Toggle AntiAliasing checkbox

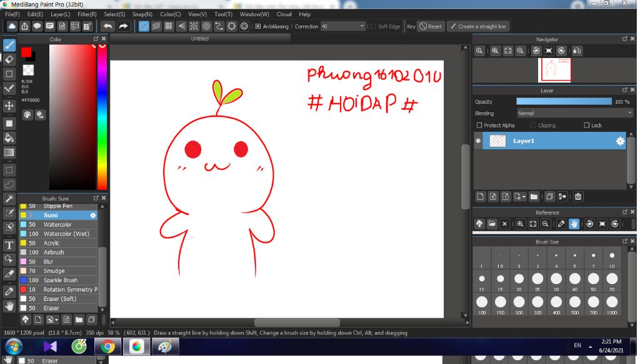pos(258,26)
